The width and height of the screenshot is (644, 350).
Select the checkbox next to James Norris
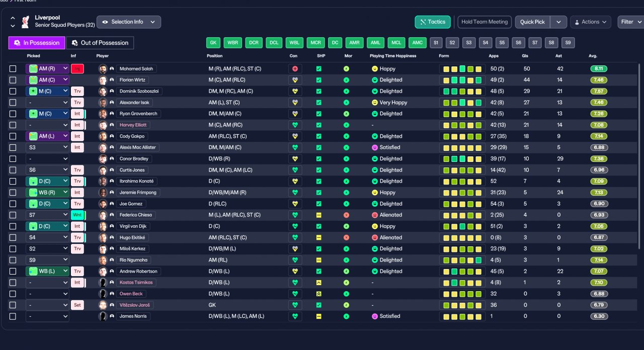pyautogui.click(x=13, y=316)
